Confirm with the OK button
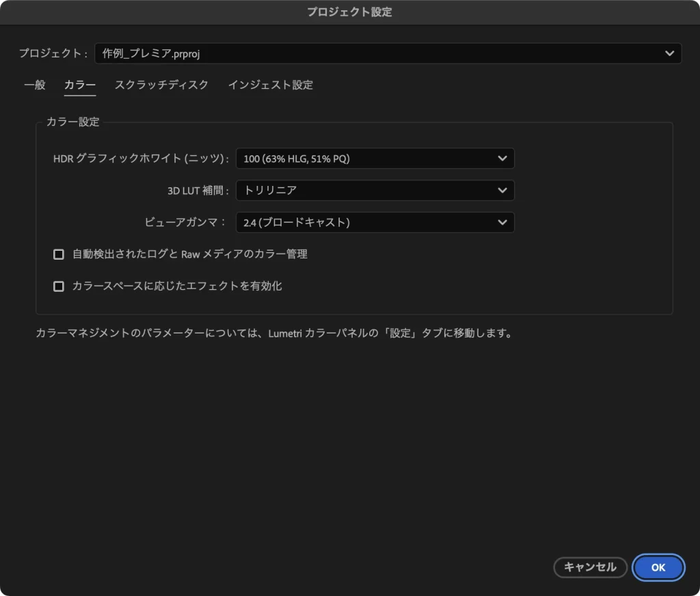 tap(658, 567)
